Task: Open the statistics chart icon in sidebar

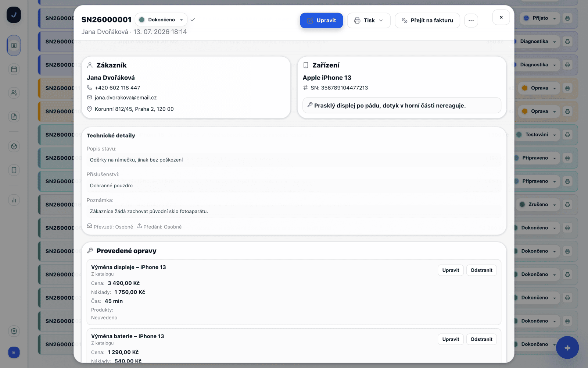Action: (x=14, y=200)
